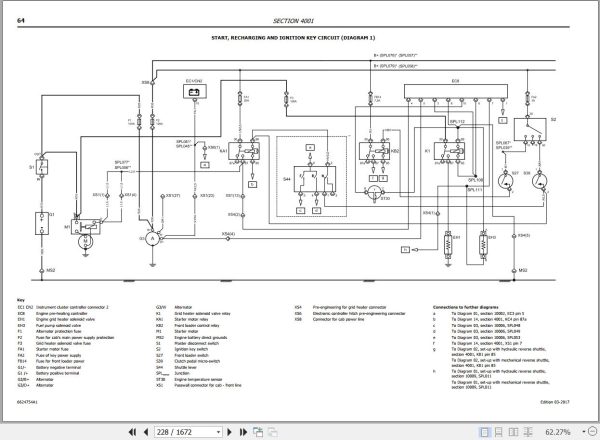Open the zoom level dropdown arrow
Screen dimensions: 600x440
click(x=584, y=432)
